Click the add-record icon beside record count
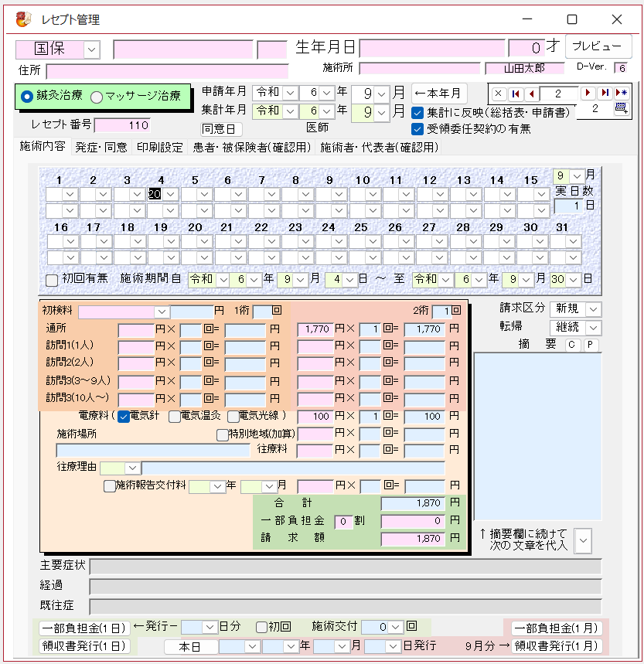The image size is (644, 664). [x=621, y=109]
